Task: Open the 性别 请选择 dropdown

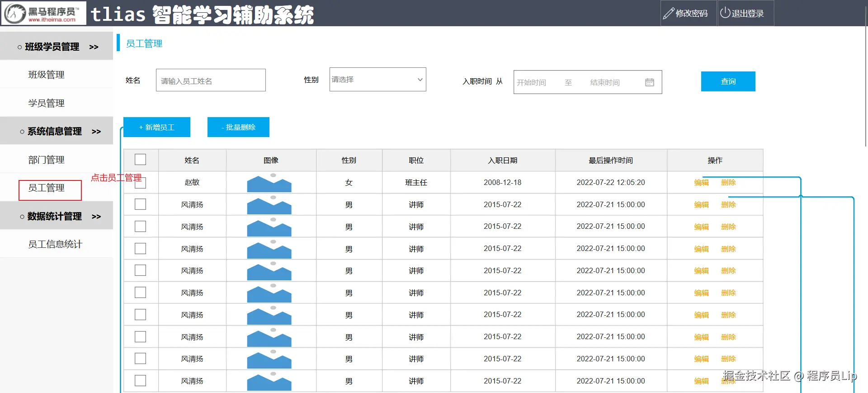Action: click(377, 80)
